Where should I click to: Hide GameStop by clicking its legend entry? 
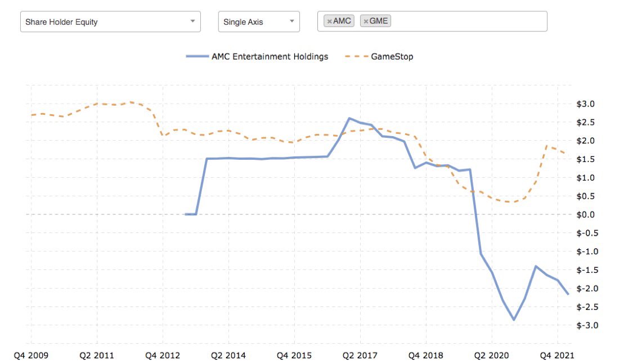(392, 56)
